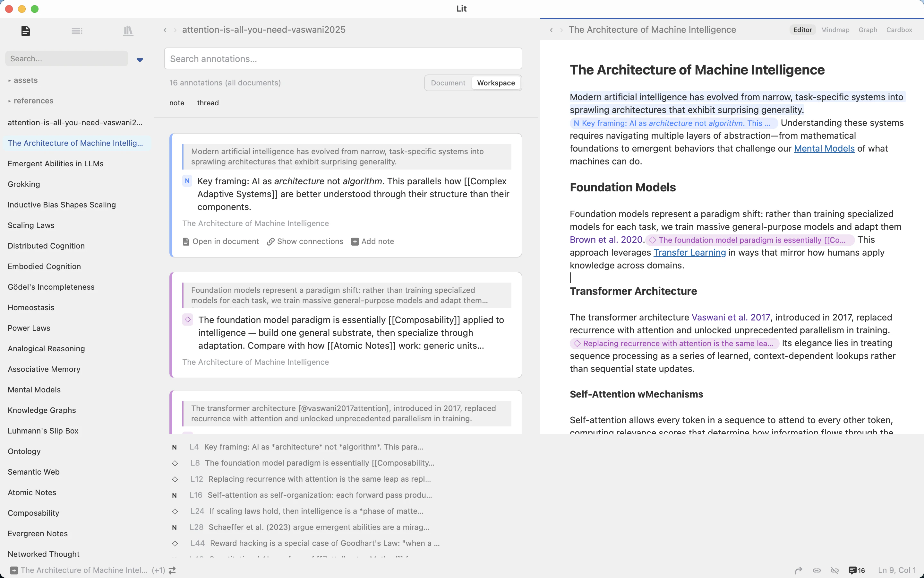This screenshot has height=578, width=924.
Task: Click the plus icon in bottom-left status bar
Action: coord(14,570)
